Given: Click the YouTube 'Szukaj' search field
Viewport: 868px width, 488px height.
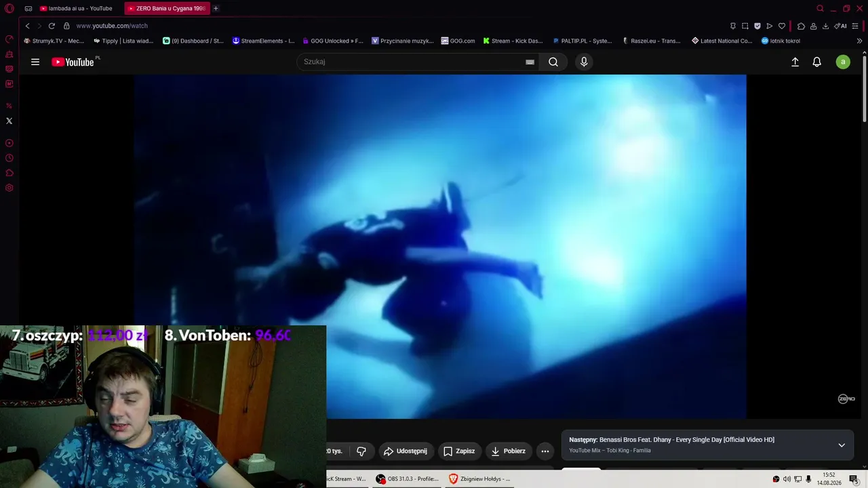Looking at the screenshot, I should (412, 62).
